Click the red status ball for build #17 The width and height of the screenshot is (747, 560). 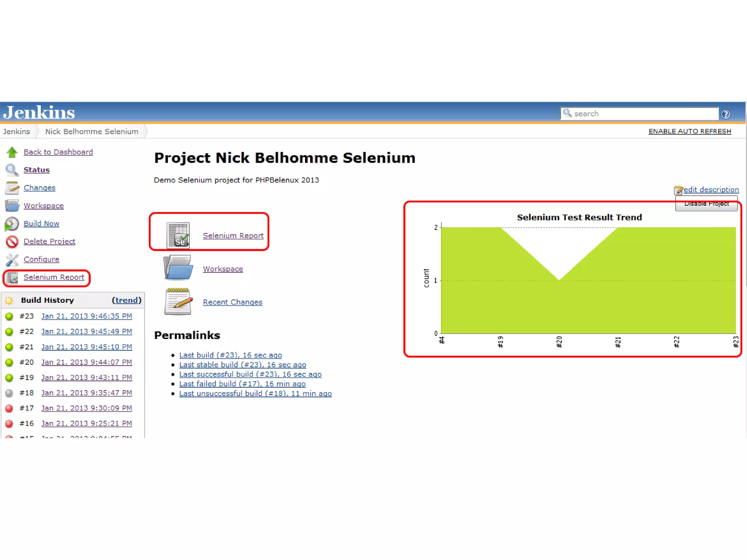point(9,408)
